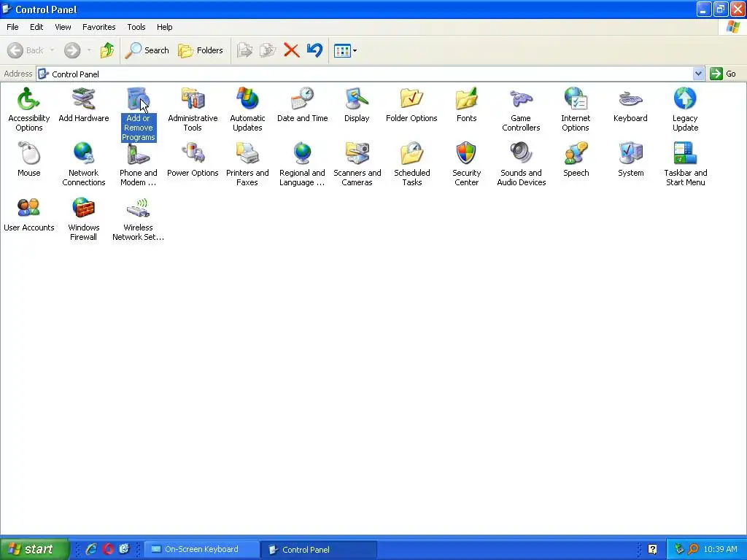Switch to On-Screen Keyboard taskbar button
This screenshot has width=747, height=560.
coord(201,550)
